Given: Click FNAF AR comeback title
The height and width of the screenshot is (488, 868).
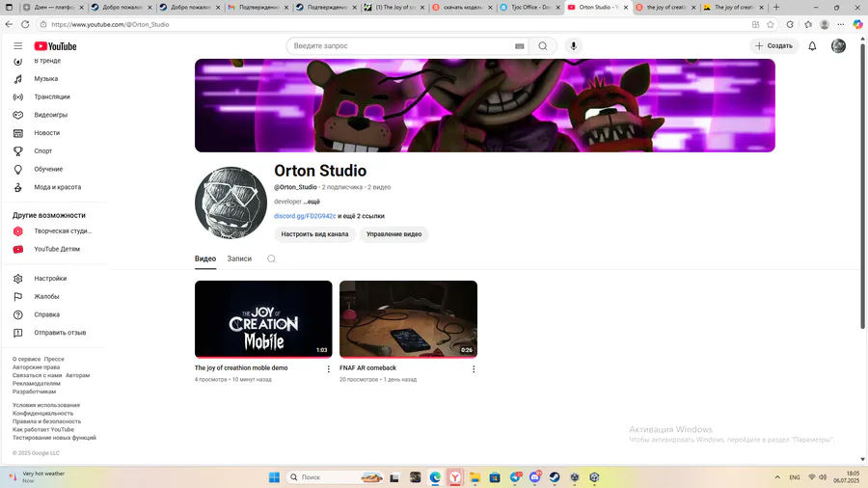Looking at the screenshot, I should click(368, 368).
